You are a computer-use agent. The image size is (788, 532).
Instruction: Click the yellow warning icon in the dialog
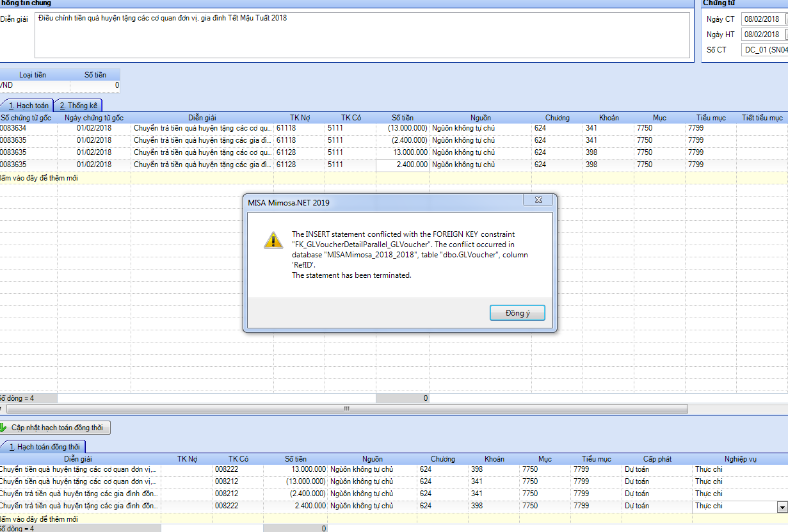pos(273,240)
